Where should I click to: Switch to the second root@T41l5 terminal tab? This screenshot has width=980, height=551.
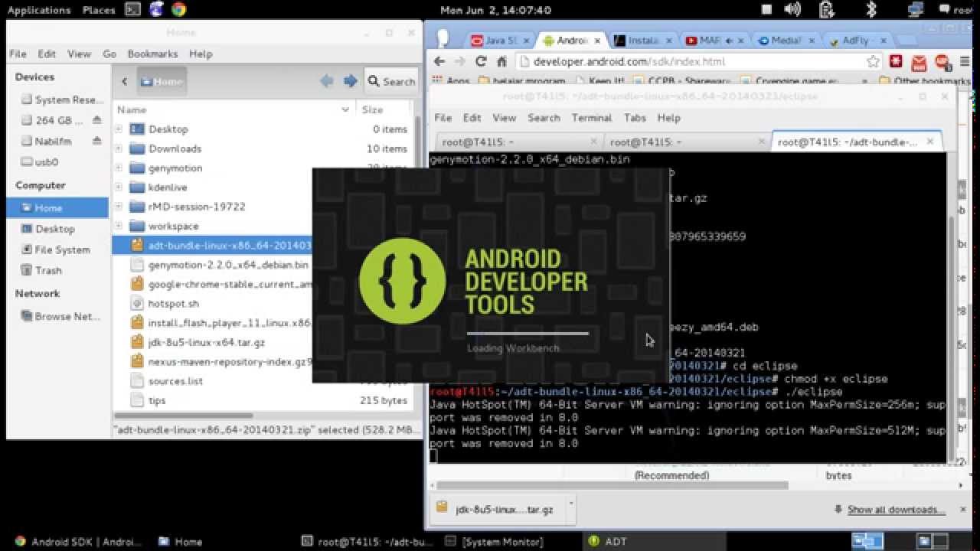(x=687, y=142)
